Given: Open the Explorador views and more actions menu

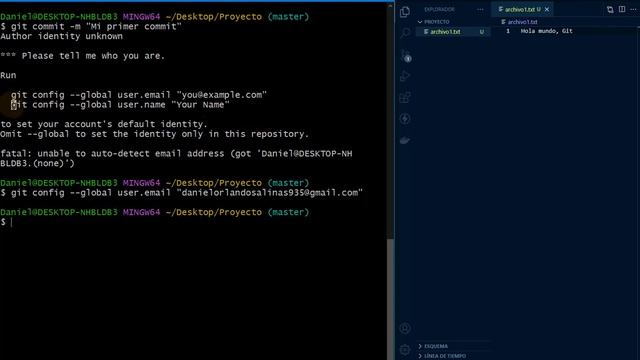Looking at the screenshot, I should tap(480, 9).
